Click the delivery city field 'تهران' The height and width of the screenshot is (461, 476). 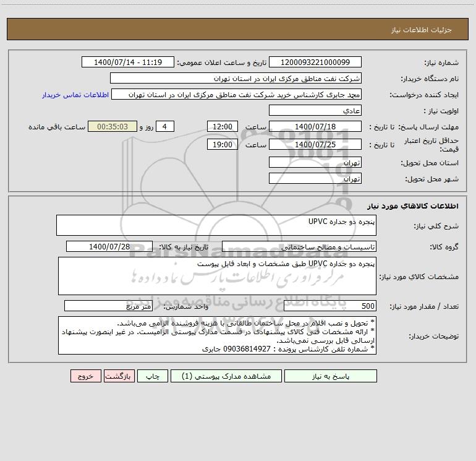[x=315, y=178]
